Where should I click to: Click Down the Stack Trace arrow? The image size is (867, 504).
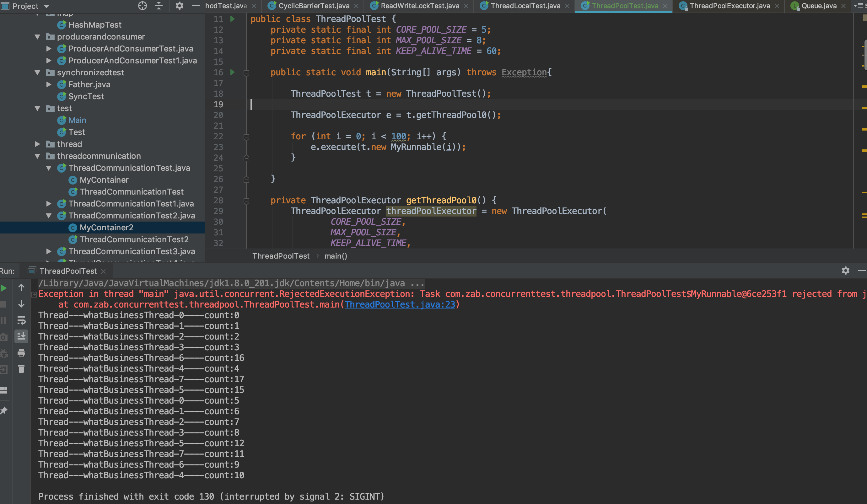(x=21, y=304)
